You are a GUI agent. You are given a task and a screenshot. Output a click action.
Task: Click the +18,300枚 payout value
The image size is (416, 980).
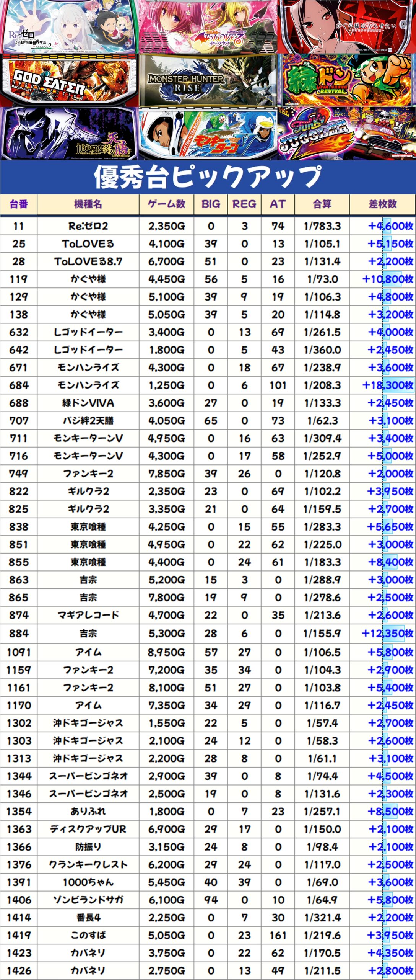tap(388, 385)
